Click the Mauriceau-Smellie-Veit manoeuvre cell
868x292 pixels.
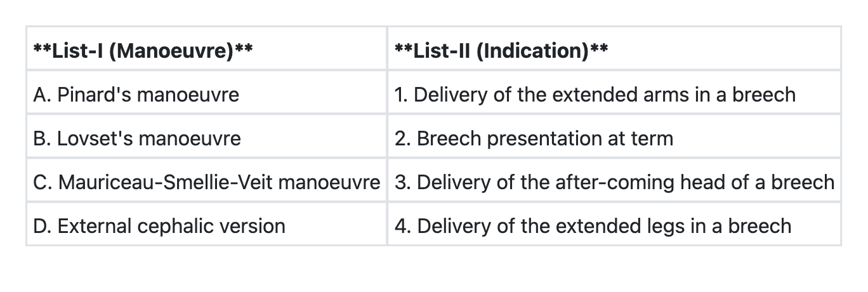[206, 182]
